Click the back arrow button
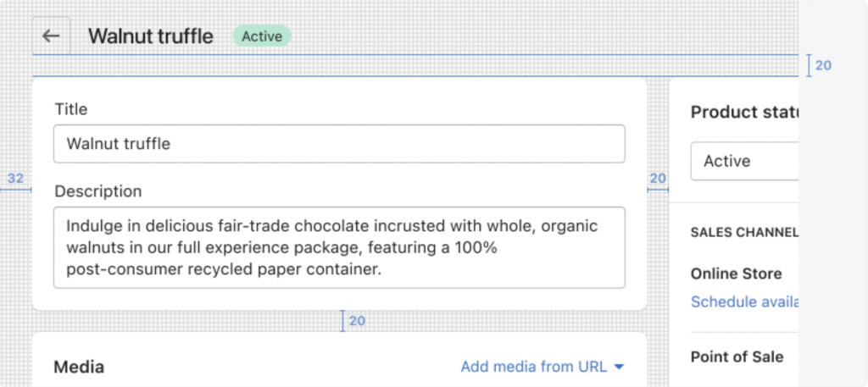The image size is (868, 387). (x=52, y=36)
